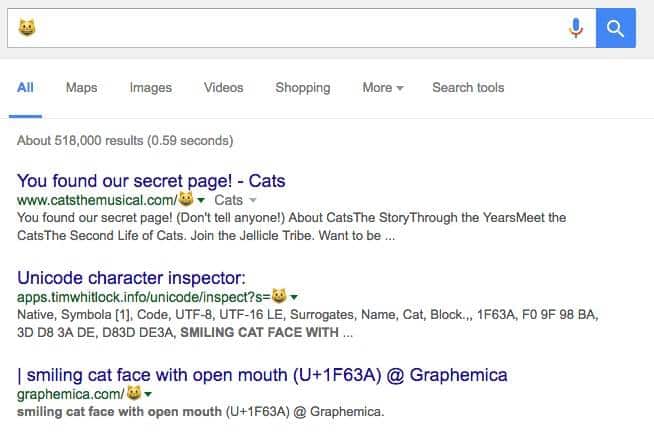Select the All results tab
This screenshot has height=435, width=654.
tap(25, 88)
